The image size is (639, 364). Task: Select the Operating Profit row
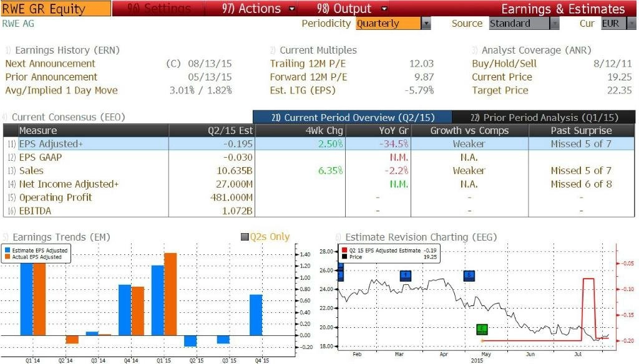click(319, 198)
